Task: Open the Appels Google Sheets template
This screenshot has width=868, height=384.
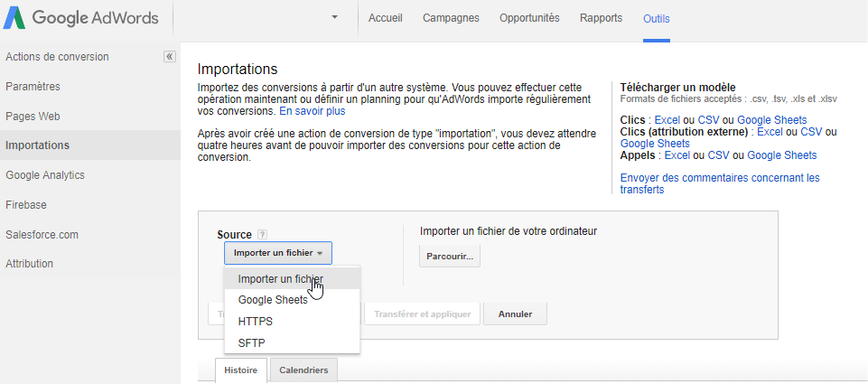Action: pos(781,155)
